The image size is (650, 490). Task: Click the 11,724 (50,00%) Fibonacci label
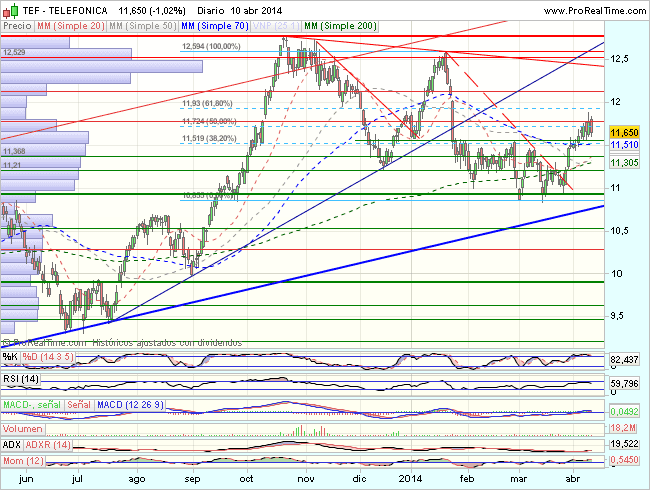tap(209, 121)
